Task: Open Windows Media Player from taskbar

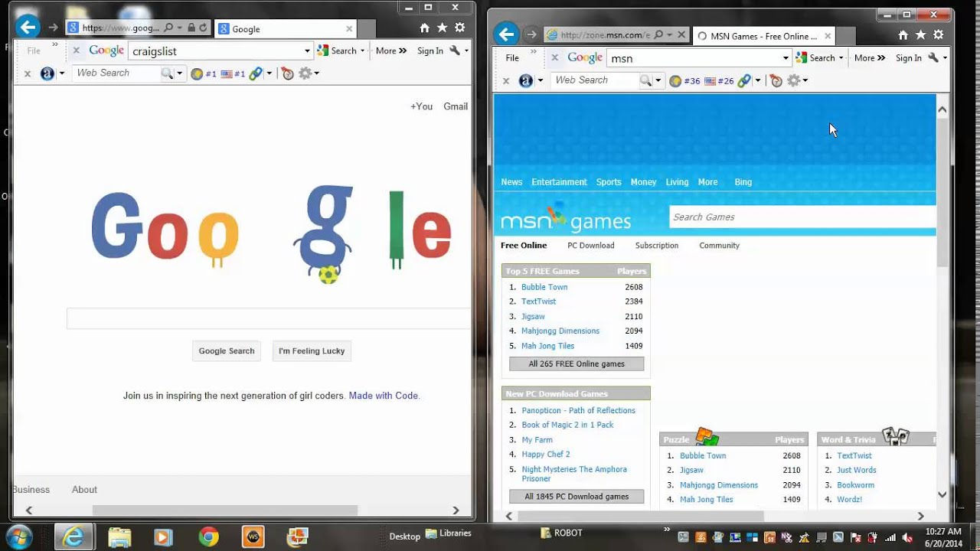Action: [x=163, y=536]
